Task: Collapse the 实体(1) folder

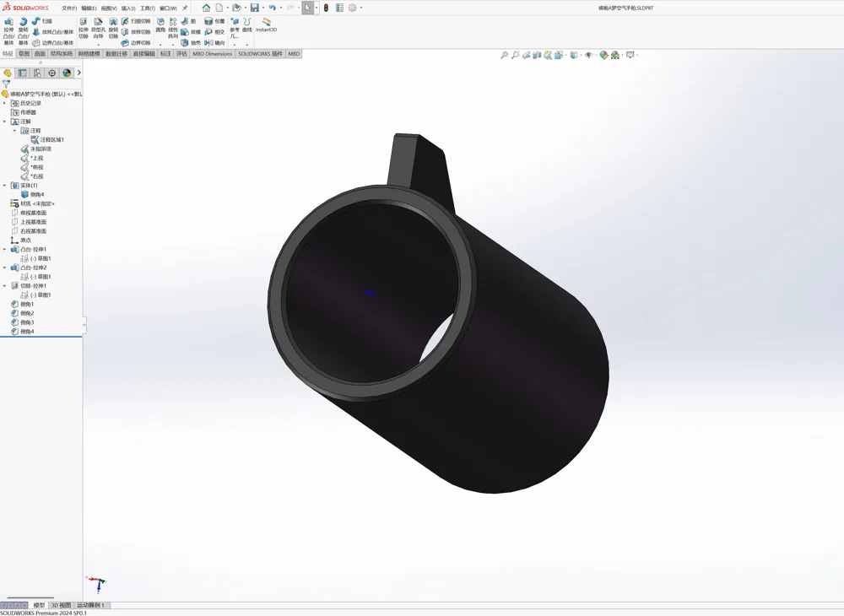Action: pos(5,185)
